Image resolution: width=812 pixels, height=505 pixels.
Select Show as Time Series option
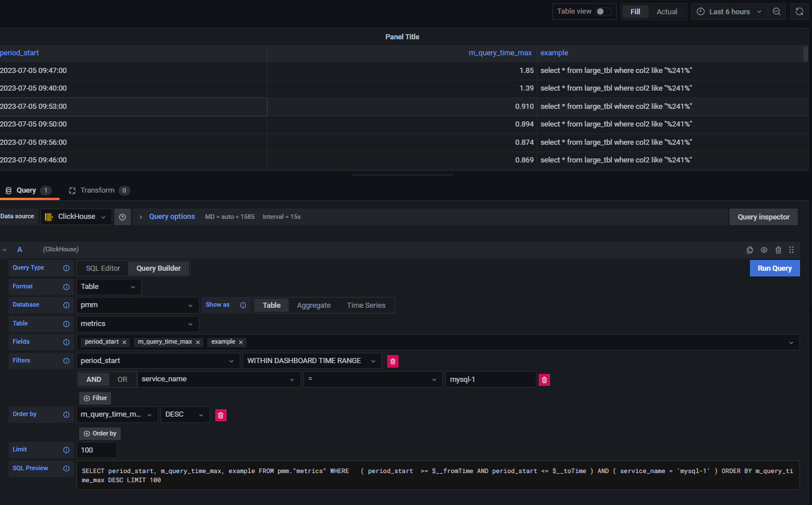point(366,306)
